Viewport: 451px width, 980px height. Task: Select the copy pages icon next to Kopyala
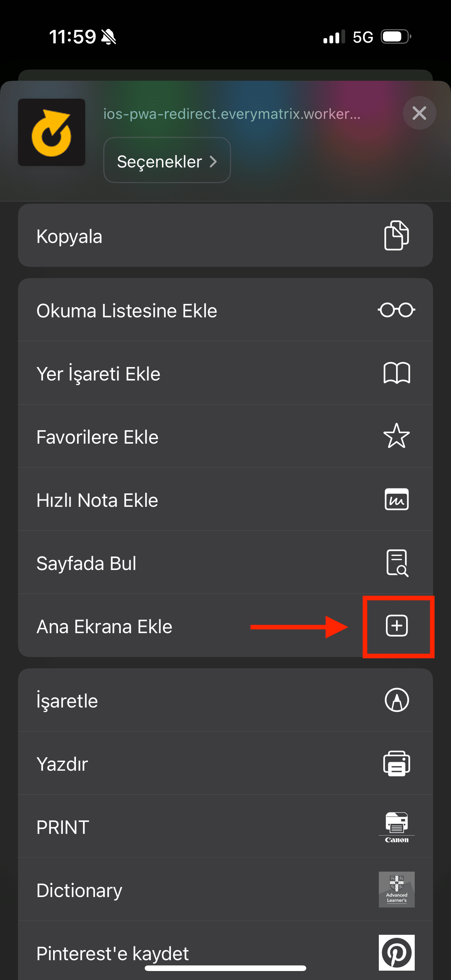point(396,236)
